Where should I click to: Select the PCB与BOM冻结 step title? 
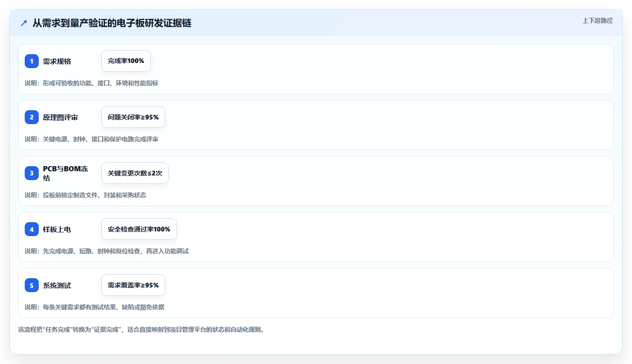(65, 173)
